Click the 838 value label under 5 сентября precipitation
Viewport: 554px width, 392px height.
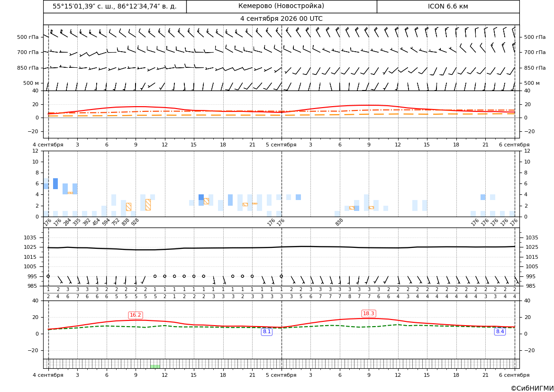339,222
